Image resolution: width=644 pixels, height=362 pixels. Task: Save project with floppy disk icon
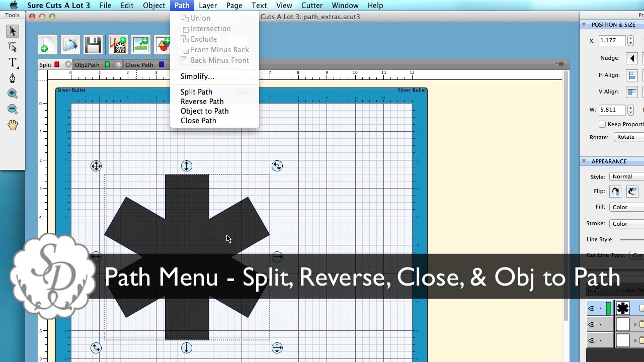tap(94, 45)
